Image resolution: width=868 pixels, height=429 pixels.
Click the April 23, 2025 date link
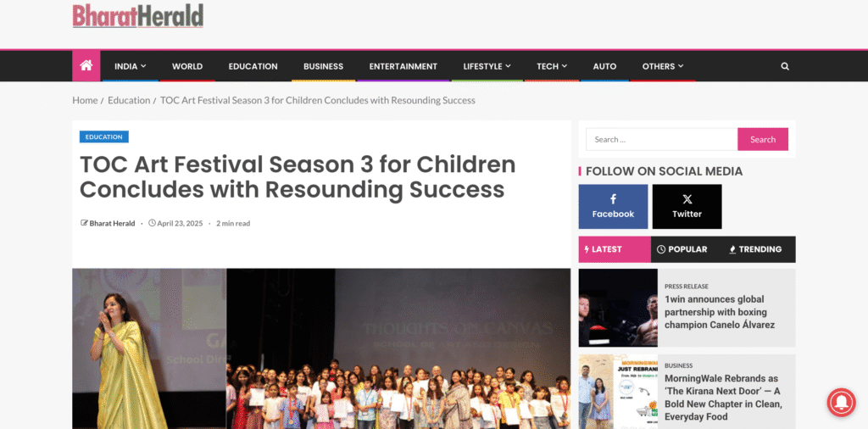(180, 224)
